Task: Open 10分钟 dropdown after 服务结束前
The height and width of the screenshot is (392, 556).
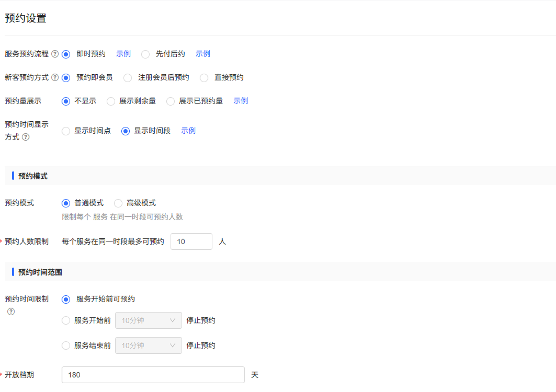Action: point(148,346)
